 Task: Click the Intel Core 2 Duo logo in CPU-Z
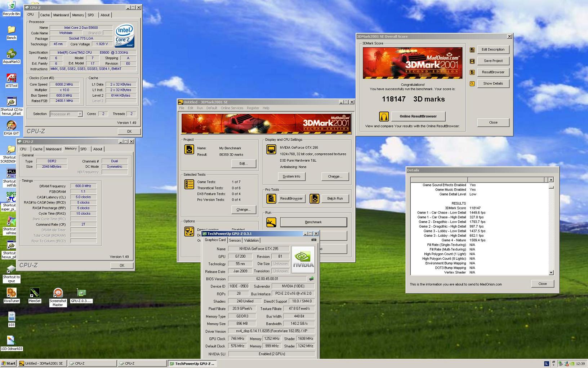(x=124, y=36)
